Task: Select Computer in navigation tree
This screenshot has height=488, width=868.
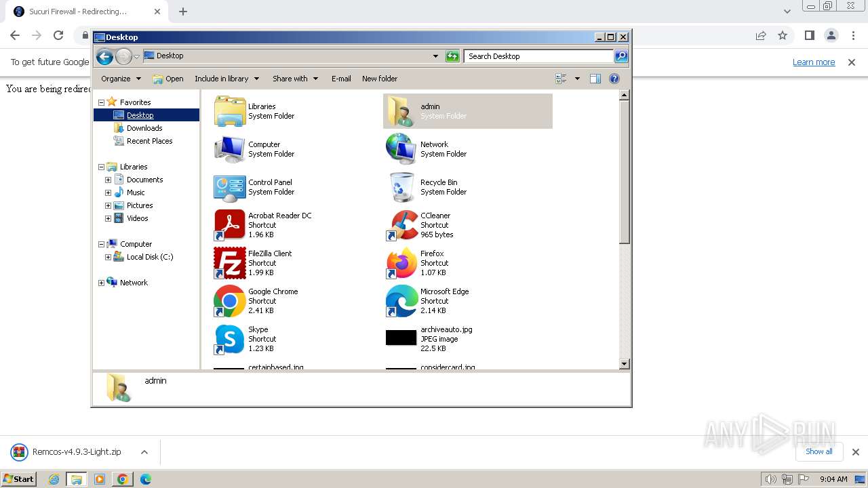Action: coord(136,244)
